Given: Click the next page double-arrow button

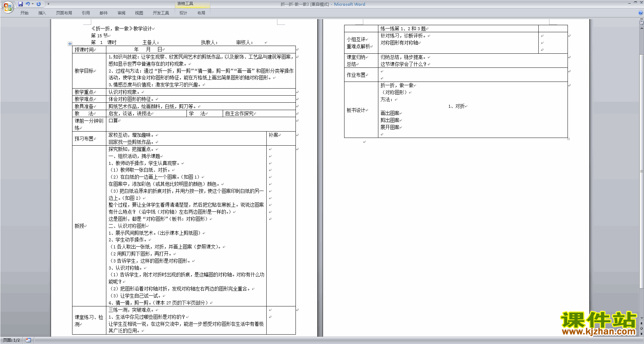Looking at the screenshot, I should coord(641,334).
